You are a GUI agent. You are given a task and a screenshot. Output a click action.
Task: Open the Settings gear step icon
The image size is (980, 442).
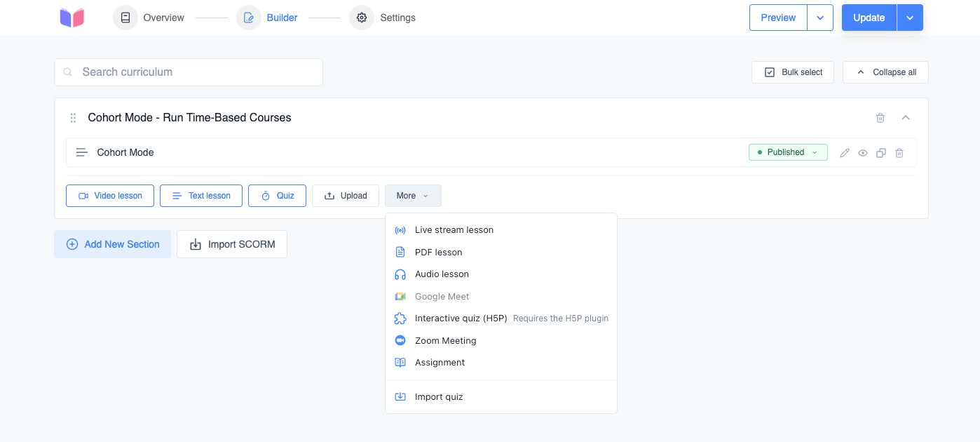(362, 18)
